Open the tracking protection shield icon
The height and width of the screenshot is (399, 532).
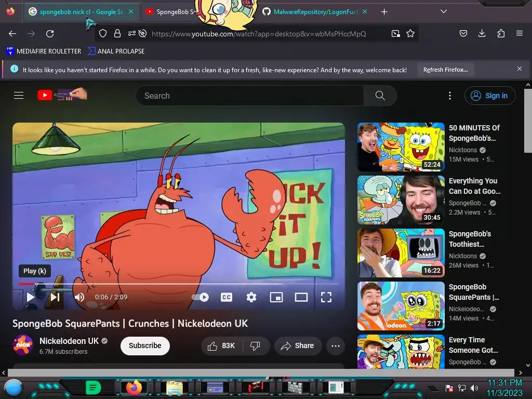tap(103, 34)
